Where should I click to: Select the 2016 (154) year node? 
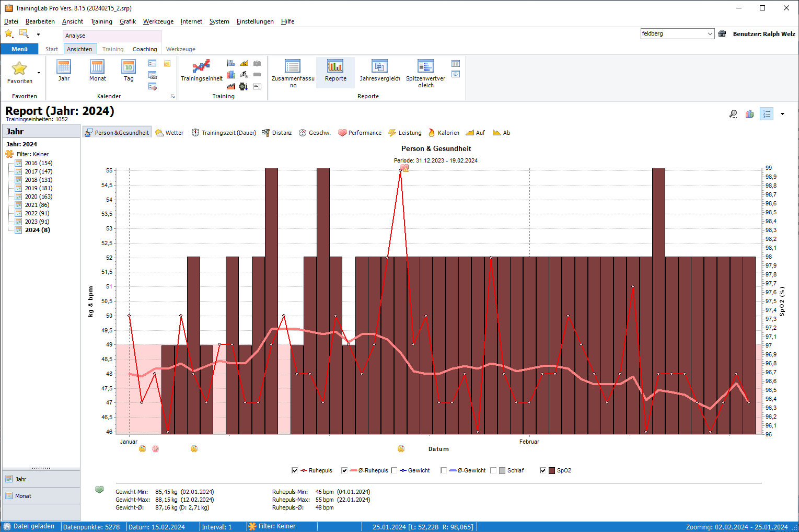39,163
